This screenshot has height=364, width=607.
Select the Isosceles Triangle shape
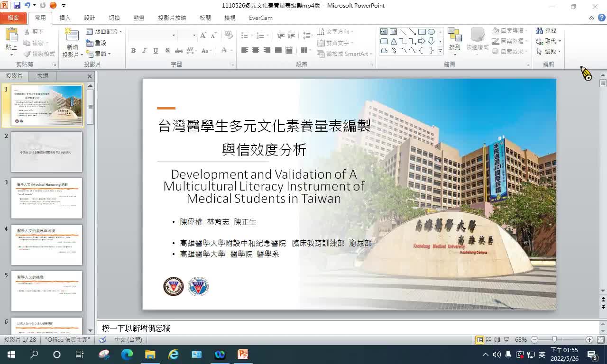[394, 41]
